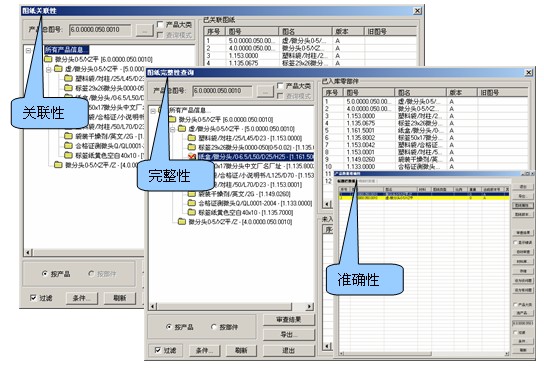Click 导出... button in 图纸完整性查询 window
The image size is (544, 368).
click(289, 335)
